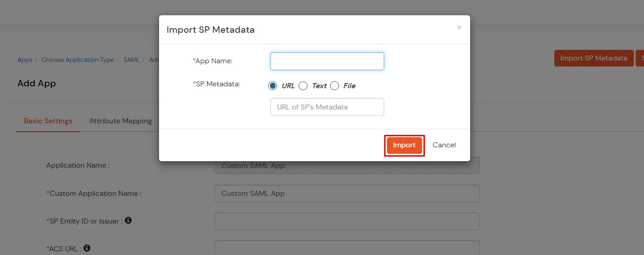This screenshot has height=255, width=644.
Task: Click the disabled Application Name field
Action: coord(347,166)
